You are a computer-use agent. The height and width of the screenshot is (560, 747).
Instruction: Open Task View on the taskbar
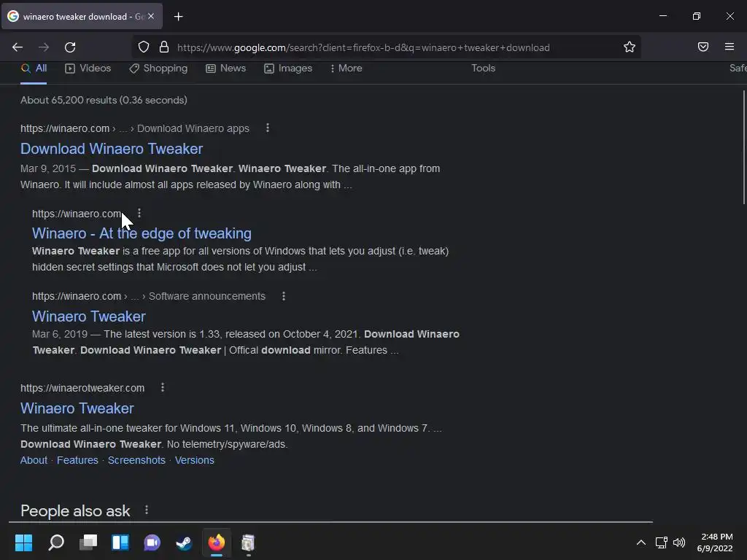coord(88,542)
